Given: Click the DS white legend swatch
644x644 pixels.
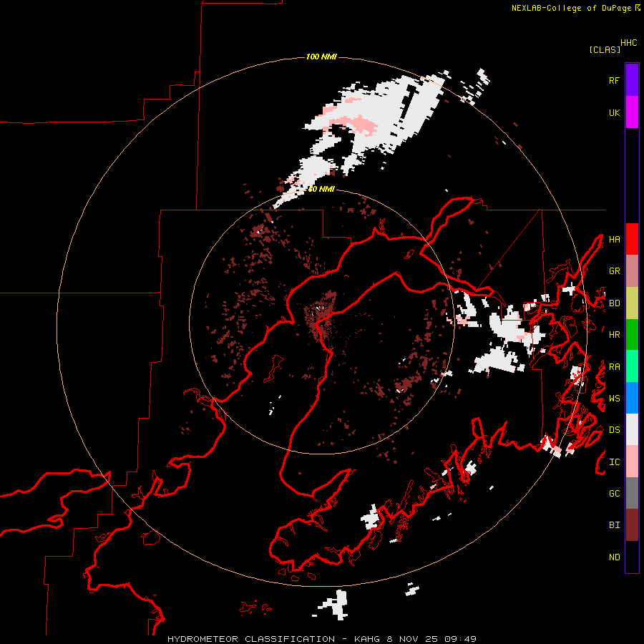Looking at the screenshot, I should click(632, 429).
